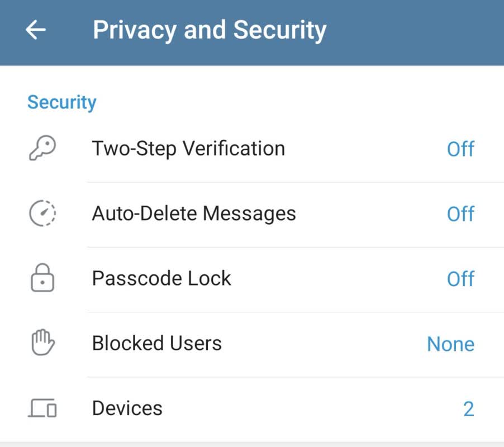Tap the Off status for Two-Step Verification
The image size is (504, 447).
(460, 149)
